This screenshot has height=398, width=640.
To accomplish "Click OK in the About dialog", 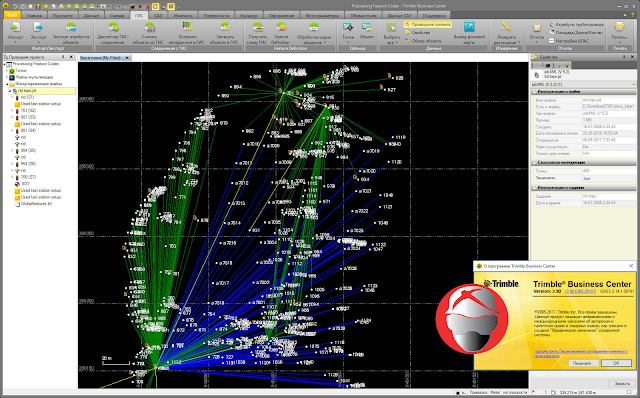I will point(616,363).
